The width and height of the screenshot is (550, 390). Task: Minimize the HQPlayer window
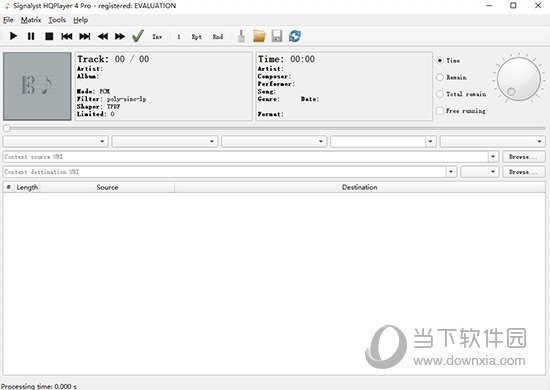point(489,6)
